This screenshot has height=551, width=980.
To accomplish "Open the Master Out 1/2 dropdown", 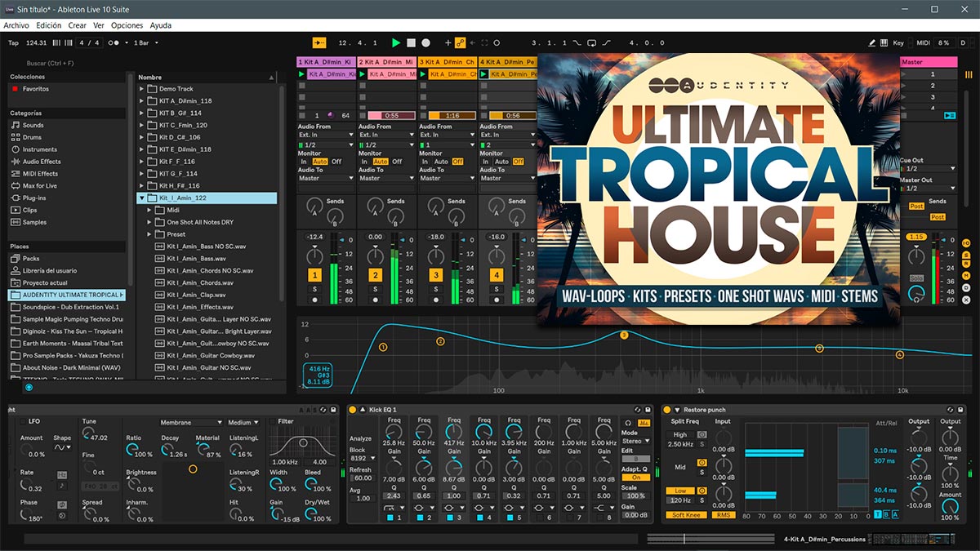I will click(x=928, y=189).
